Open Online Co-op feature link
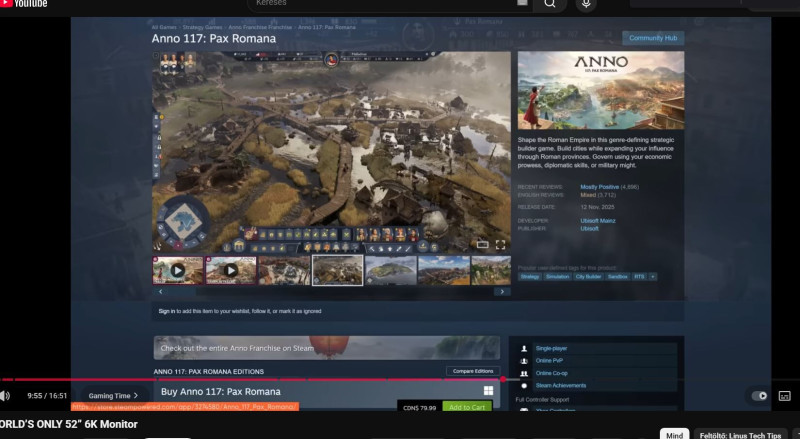 coord(552,373)
